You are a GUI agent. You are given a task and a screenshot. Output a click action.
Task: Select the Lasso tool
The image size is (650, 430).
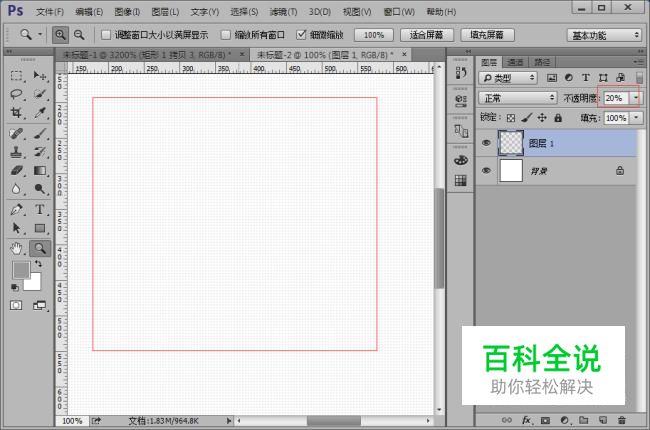(16, 94)
